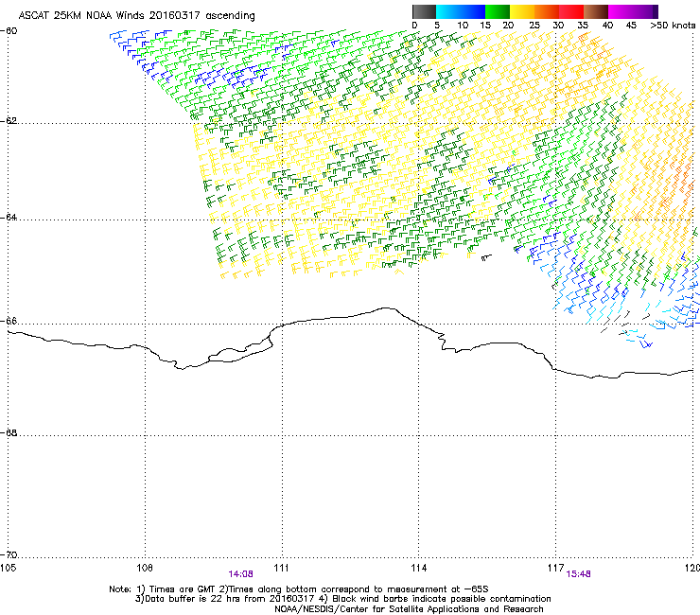The height and width of the screenshot is (615, 700).
Task: Click the magenta 40-45 knots legend segment
Action: pyautogui.click(x=621, y=11)
